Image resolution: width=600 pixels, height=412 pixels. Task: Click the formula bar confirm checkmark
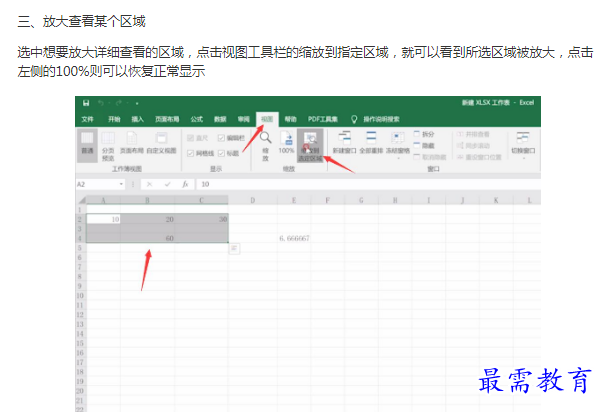(x=167, y=184)
